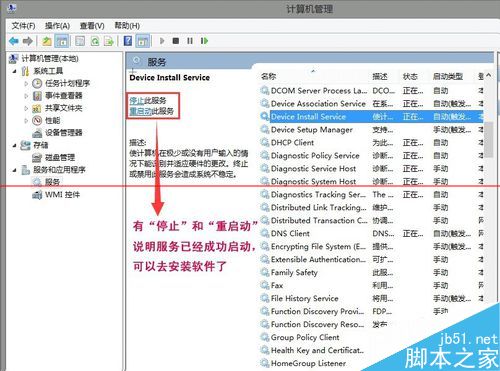Select Device Install Service row

click(372, 117)
